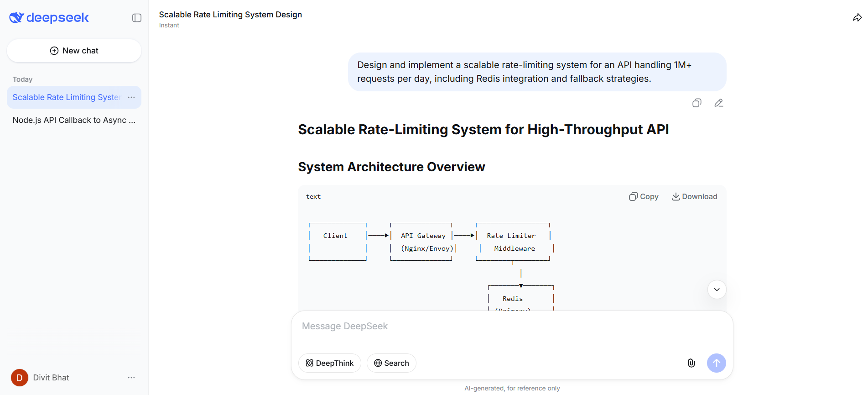Click the Divit Bhat username
The image size is (868, 395).
[x=51, y=378]
